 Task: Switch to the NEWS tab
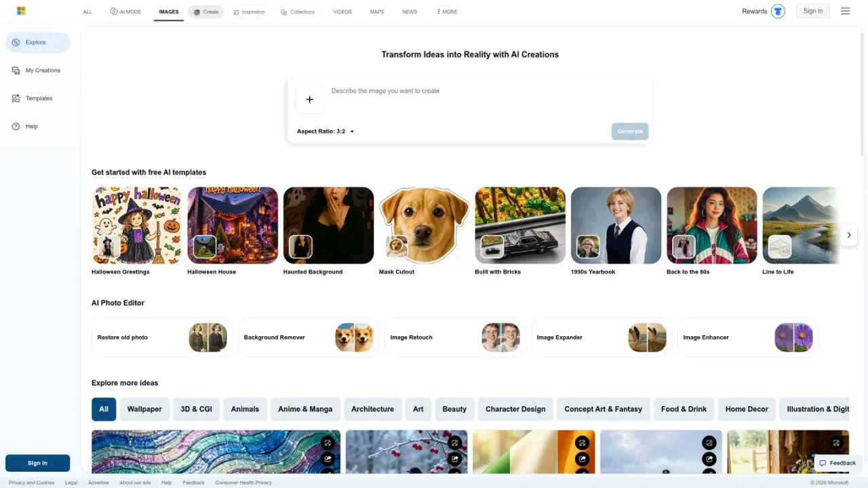tap(410, 12)
